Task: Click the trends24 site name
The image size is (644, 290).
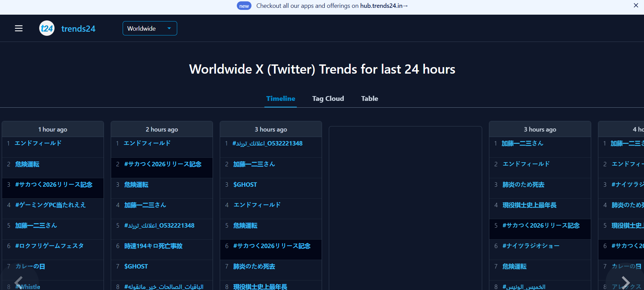Action: (x=78, y=29)
